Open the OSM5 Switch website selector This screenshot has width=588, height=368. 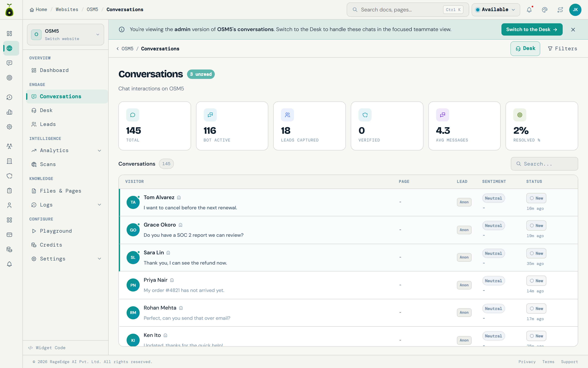(65, 35)
